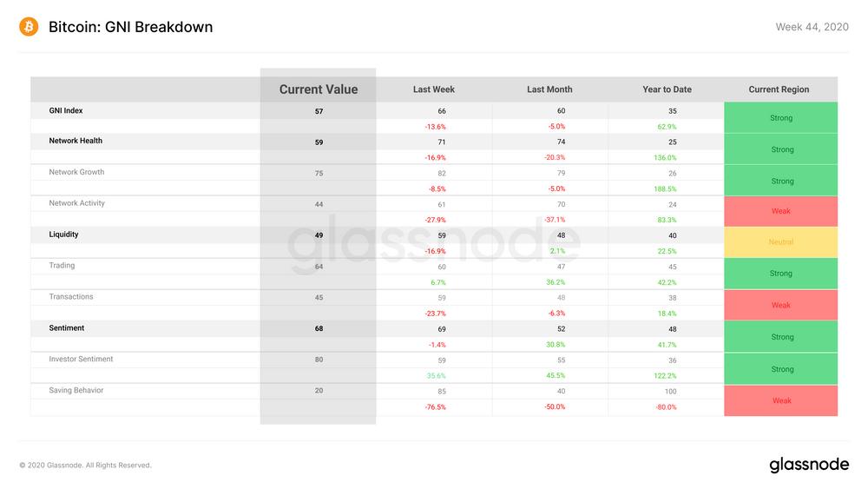Click the Current Region column header

[779, 89]
